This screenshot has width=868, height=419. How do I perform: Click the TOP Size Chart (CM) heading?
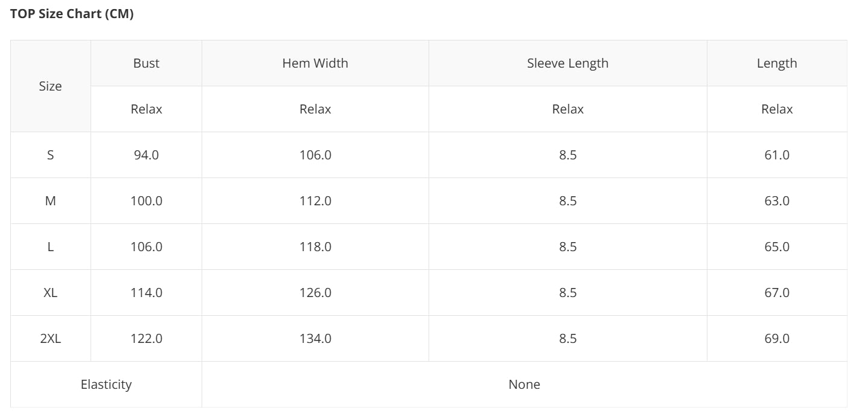pos(72,14)
